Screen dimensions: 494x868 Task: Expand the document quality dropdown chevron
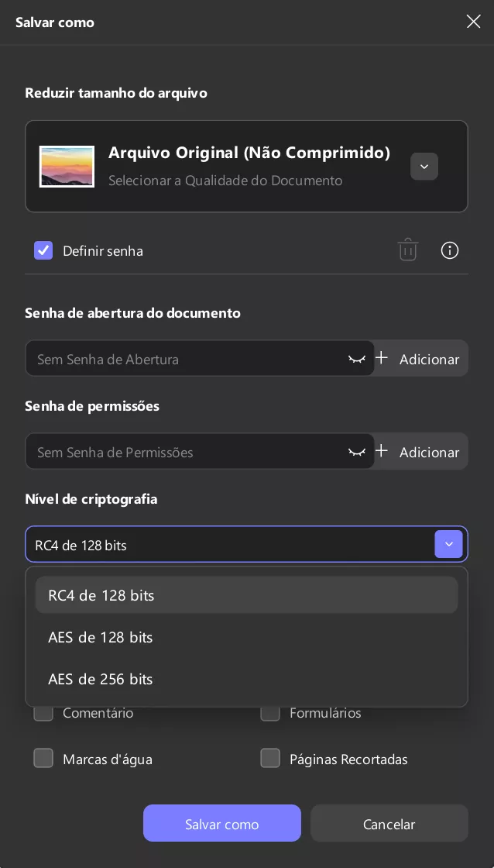[x=424, y=167]
